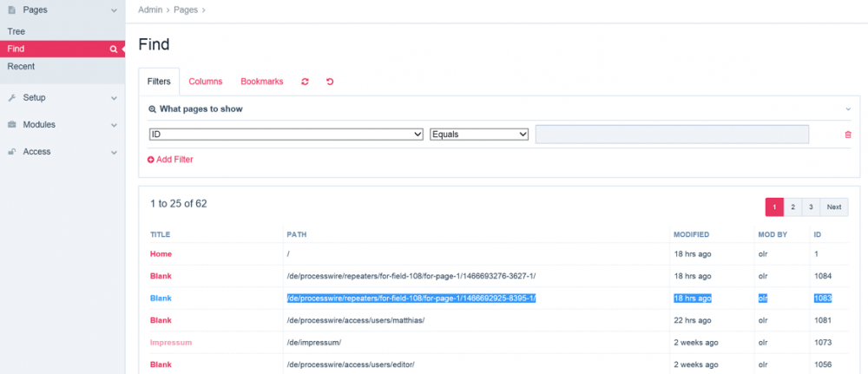This screenshot has width=868, height=374.
Task: Click the Access lock icon
Action: pos(12,152)
